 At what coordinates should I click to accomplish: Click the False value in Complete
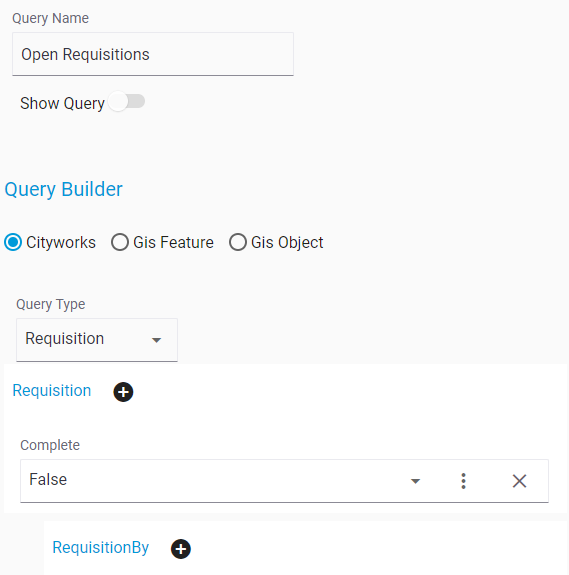[48, 479]
